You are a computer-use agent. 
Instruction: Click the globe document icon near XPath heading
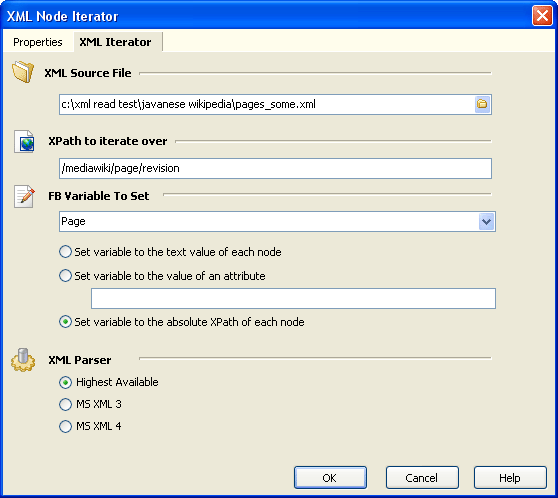point(24,141)
